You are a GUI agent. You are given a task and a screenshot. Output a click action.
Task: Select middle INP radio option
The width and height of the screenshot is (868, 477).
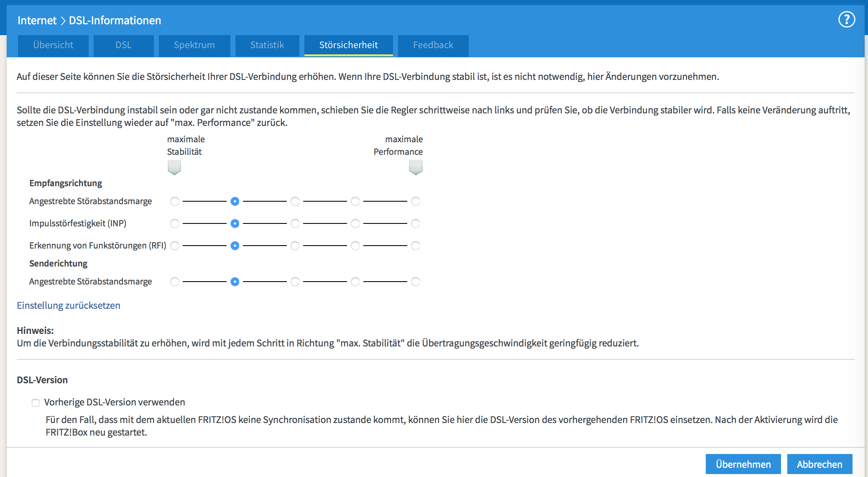(x=295, y=224)
